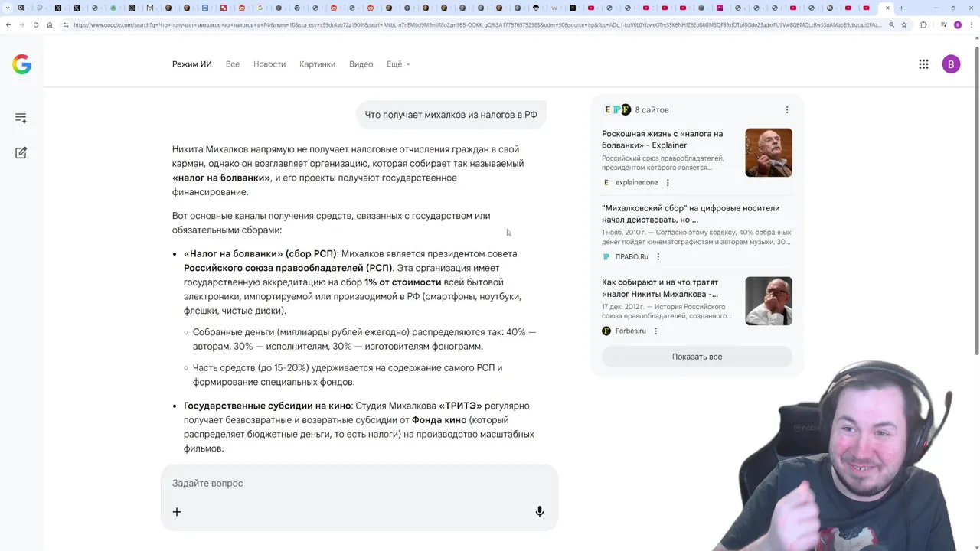The width and height of the screenshot is (980, 551).
Task: Click '«Налог на болванки» (сбор РСП)' heading
Action: [x=260, y=253]
